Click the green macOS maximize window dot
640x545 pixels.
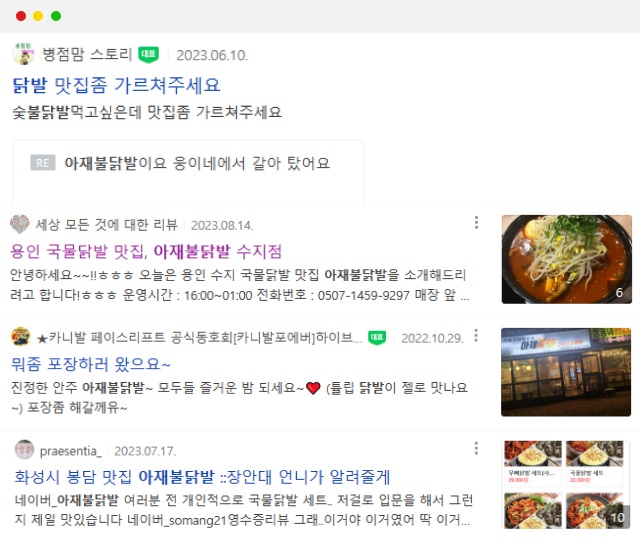(56, 16)
